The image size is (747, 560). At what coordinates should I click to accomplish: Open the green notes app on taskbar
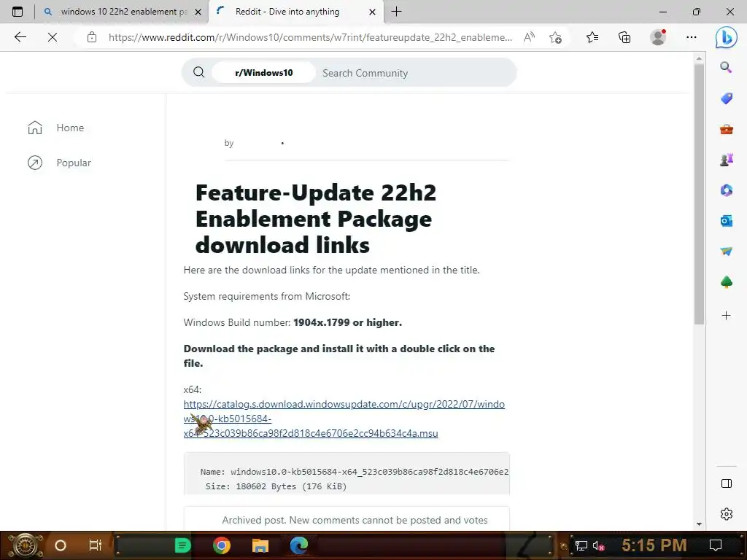[182, 545]
